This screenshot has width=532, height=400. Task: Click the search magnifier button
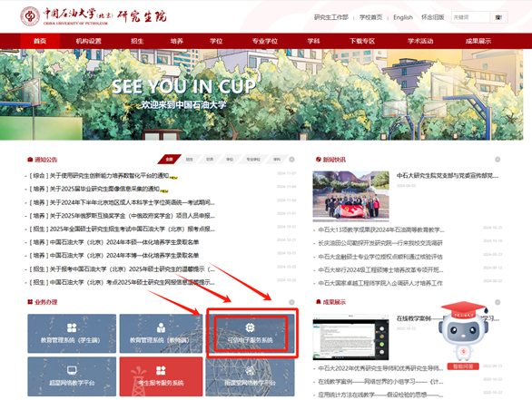(498, 17)
